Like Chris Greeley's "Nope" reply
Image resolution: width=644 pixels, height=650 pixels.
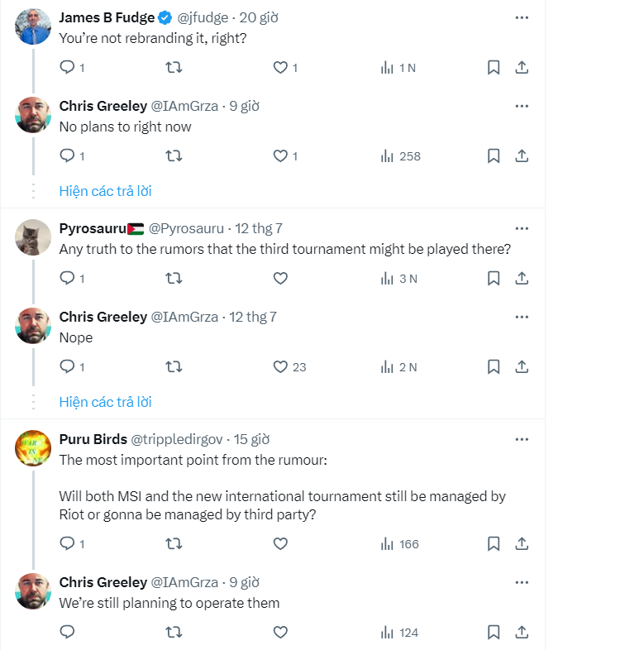pos(280,366)
